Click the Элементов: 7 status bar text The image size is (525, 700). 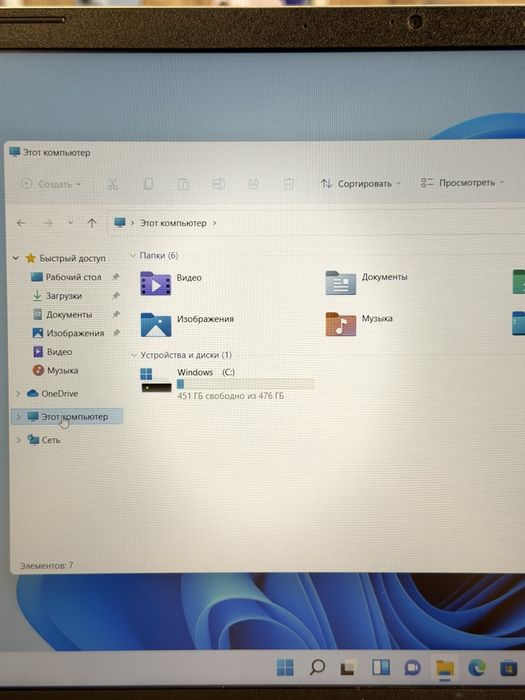point(46,566)
